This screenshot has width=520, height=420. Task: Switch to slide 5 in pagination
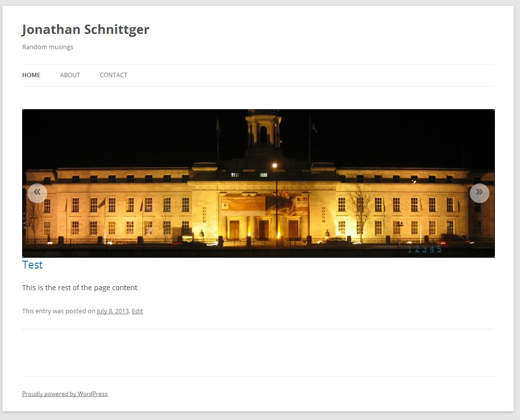click(x=439, y=249)
